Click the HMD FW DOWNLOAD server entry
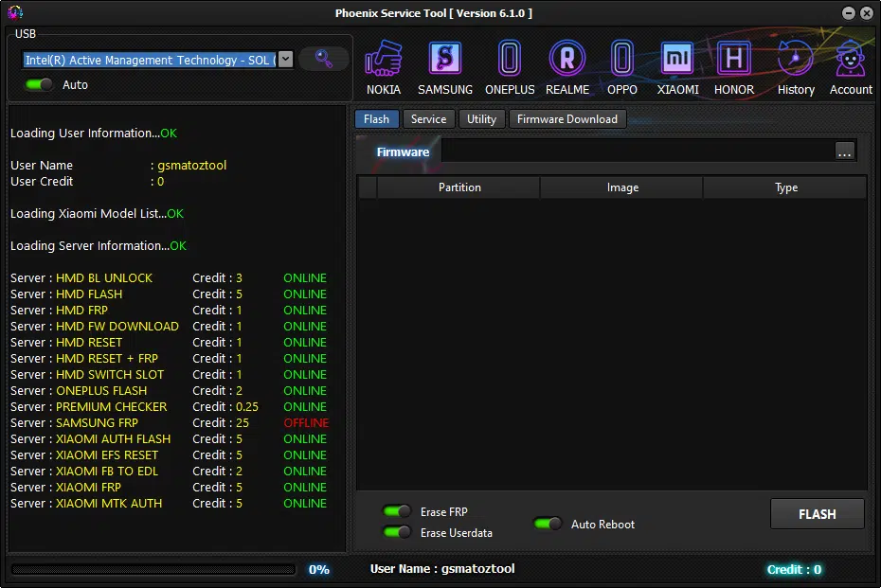Image resolution: width=881 pixels, height=588 pixels. tap(117, 327)
